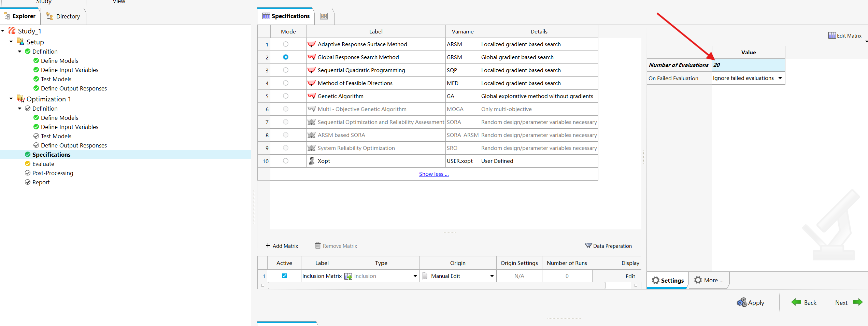
Task: Select the Specifications tab header
Action: pos(285,16)
